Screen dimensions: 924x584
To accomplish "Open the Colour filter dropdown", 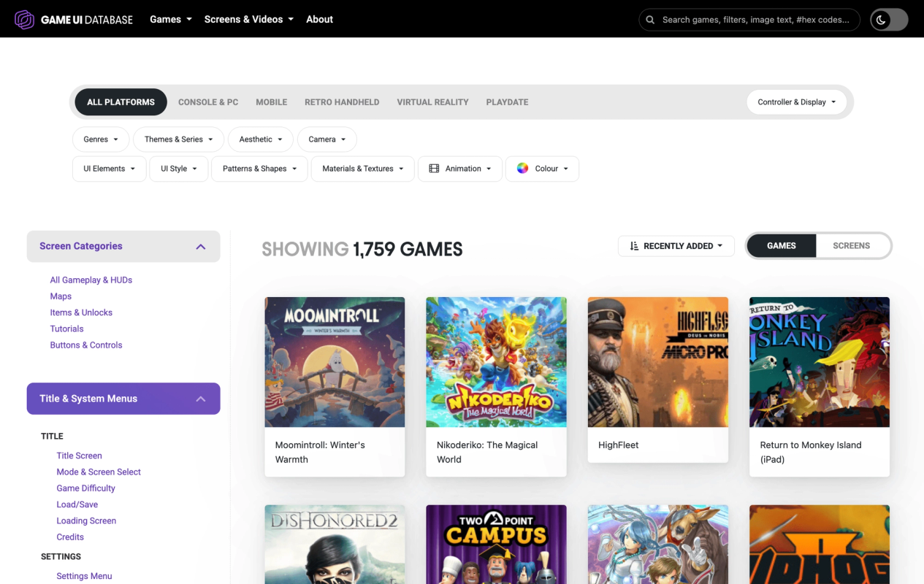I will coord(542,169).
